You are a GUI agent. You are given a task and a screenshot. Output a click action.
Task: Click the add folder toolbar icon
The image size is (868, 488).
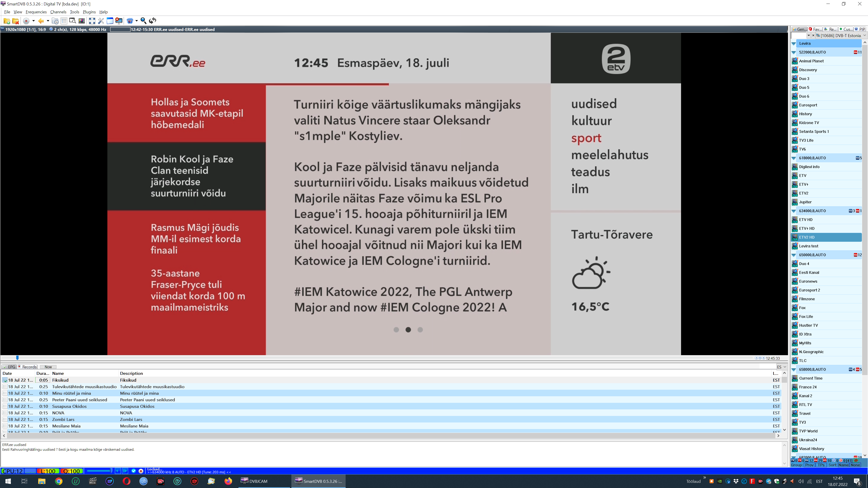[6, 21]
